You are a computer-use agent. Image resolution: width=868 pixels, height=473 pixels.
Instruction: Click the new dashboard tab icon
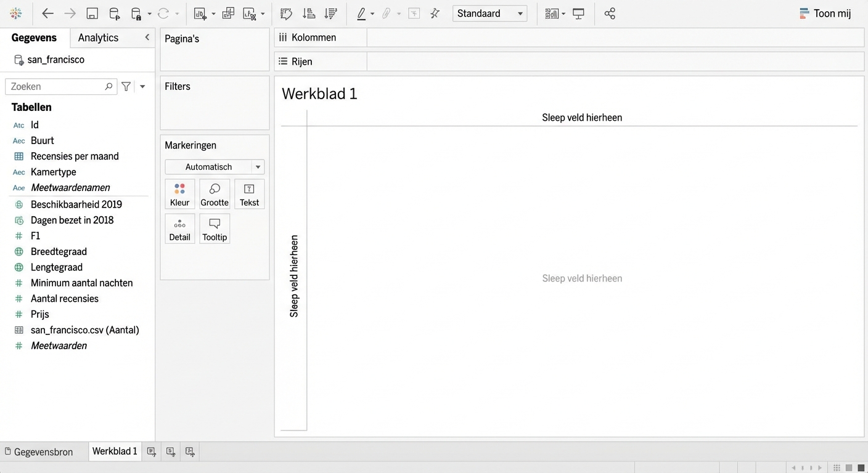(171, 452)
